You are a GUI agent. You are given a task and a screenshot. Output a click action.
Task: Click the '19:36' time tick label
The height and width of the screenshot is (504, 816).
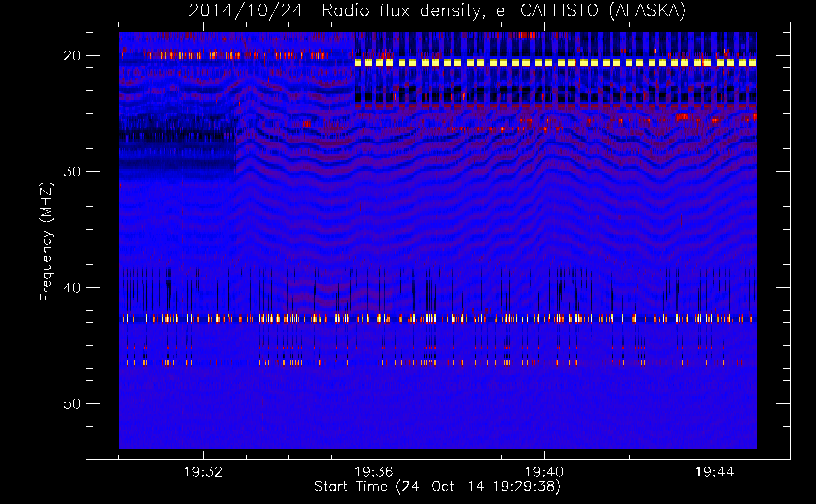374,472
